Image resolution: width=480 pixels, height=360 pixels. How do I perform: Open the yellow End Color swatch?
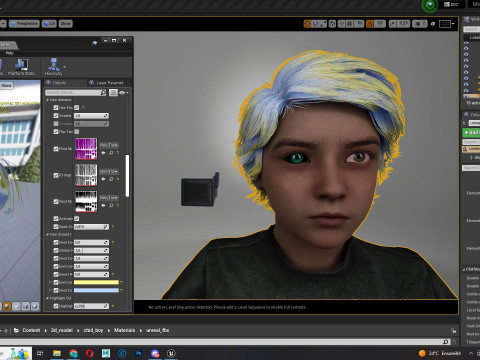pos(96,282)
